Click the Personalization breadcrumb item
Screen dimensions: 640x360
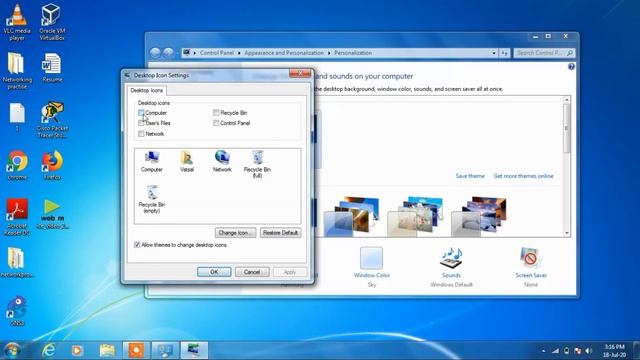click(x=353, y=53)
